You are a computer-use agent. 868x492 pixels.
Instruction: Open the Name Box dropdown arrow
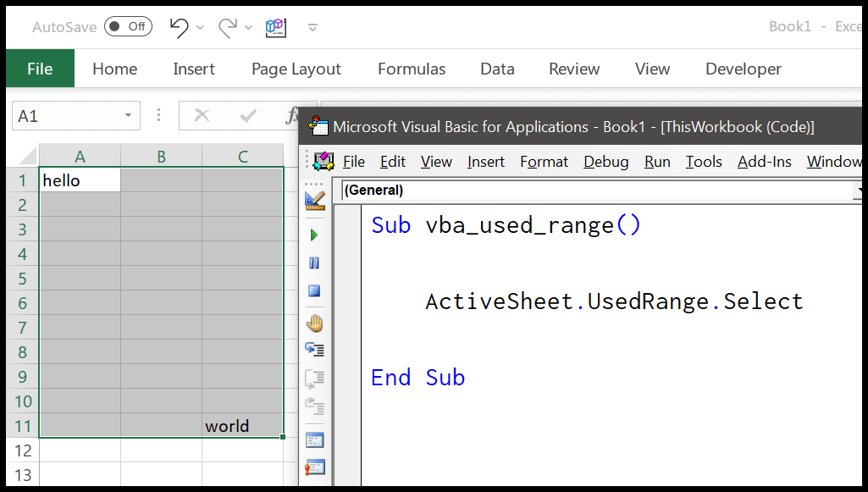click(x=128, y=115)
